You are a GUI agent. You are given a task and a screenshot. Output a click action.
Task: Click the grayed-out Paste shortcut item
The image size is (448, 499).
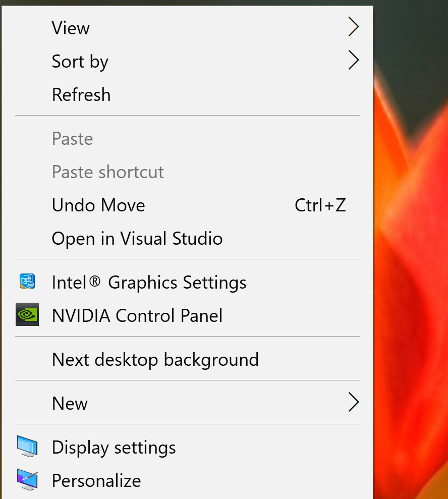[x=107, y=172]
